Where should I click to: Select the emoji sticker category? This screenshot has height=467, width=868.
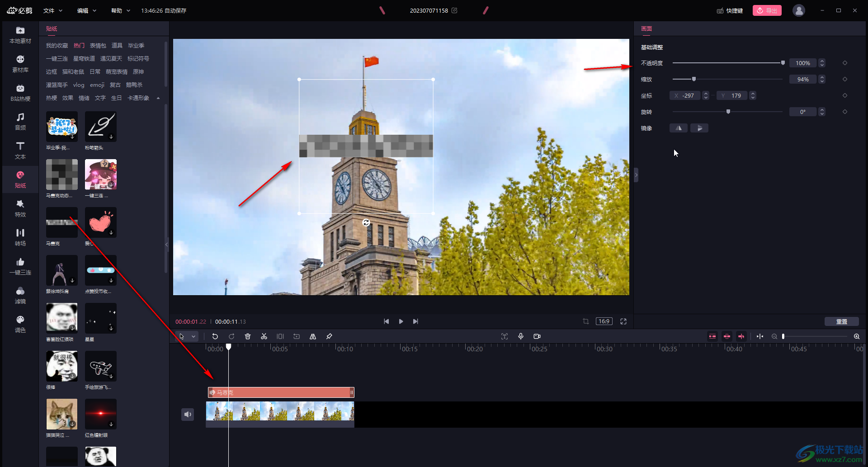tap(97, 85)
